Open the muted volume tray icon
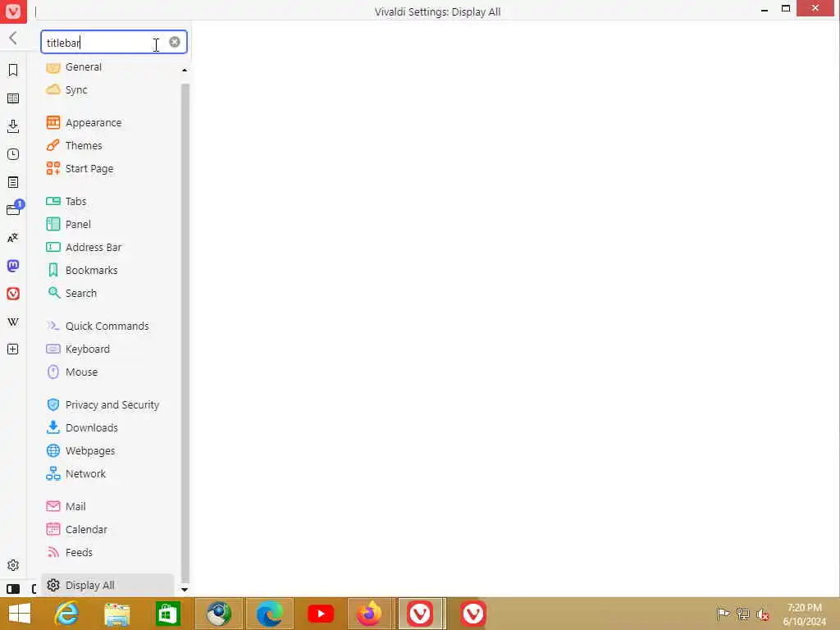Viewport: 840px width, 630px height. 762,614
